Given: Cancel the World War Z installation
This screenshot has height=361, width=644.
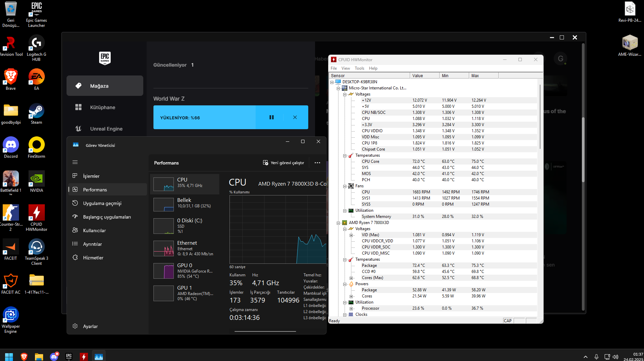Looking at the screenshot, I should pyautogui.click(x=295, y=117).
